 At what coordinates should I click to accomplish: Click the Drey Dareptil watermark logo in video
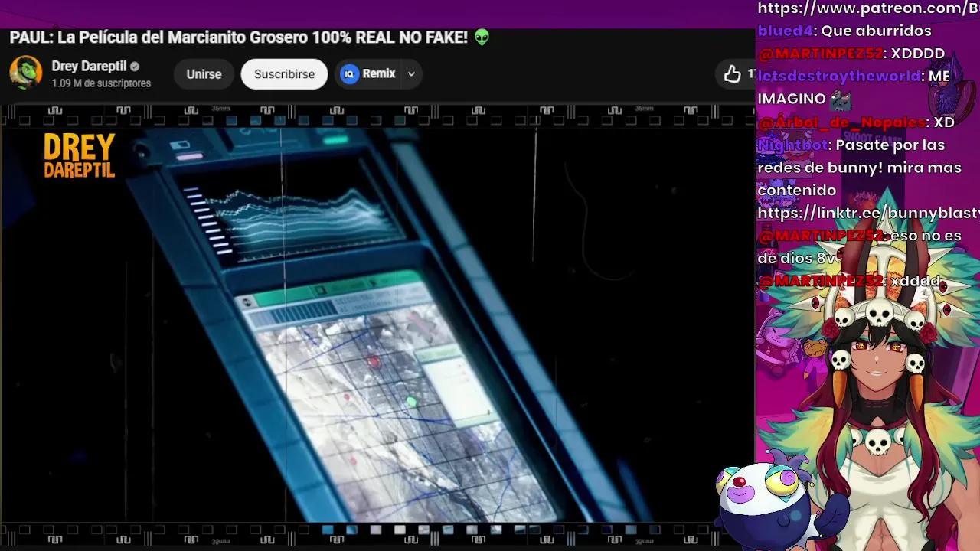pyautogui.click(x=80, y=155)
